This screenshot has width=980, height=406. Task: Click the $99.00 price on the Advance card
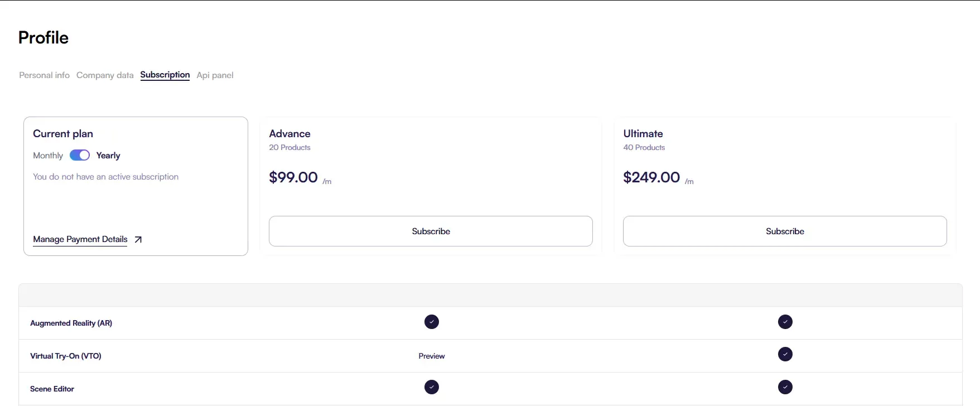[x=293, y=177]
